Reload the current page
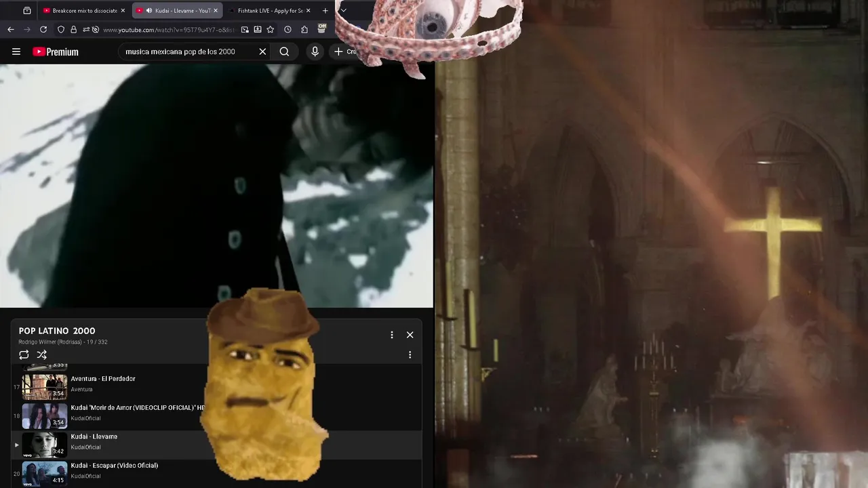Screen dimensions: 868x488 coord(43,30)
